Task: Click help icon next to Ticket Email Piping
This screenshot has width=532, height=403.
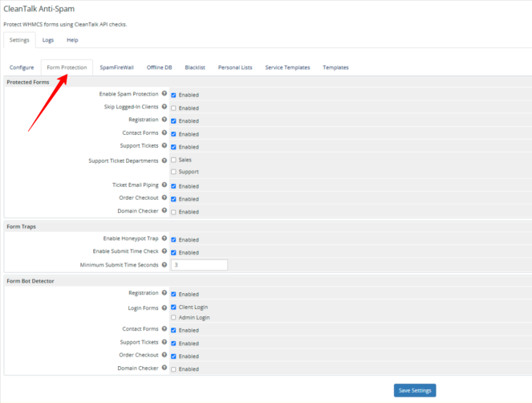Action: pyautogui.click(x=164, y=185)
